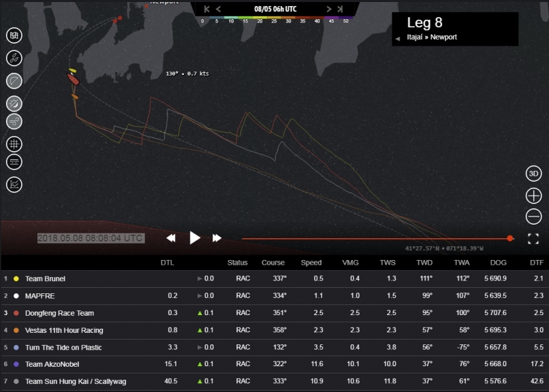The width and height of the screenshot is (549, 392).
Task: Click the red boat marker on map
Action: coord(73,79)
